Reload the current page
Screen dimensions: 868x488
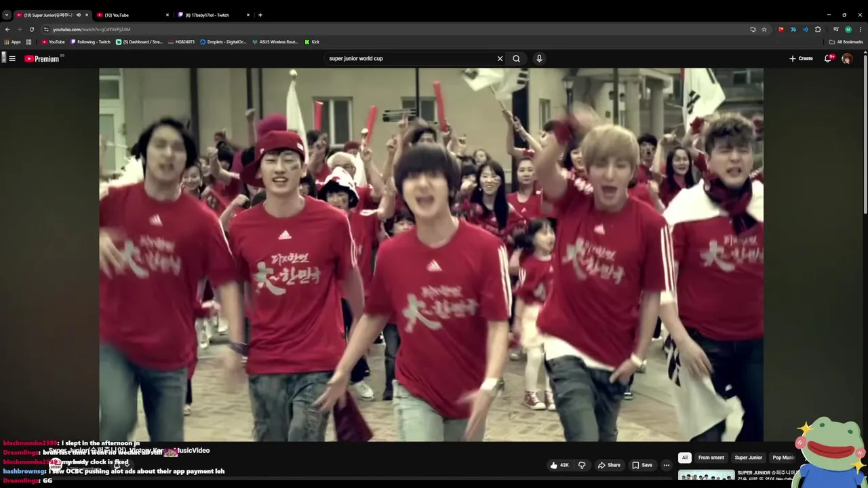[31, 29]
